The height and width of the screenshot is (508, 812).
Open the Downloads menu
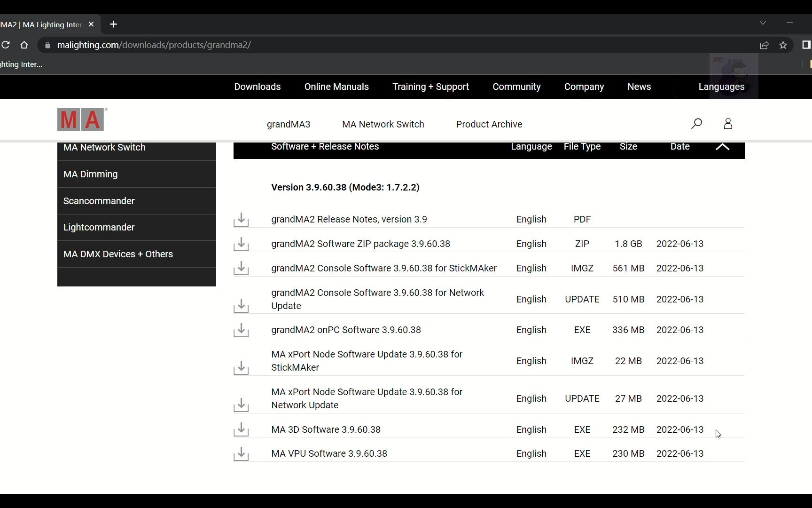pos(258,87)
